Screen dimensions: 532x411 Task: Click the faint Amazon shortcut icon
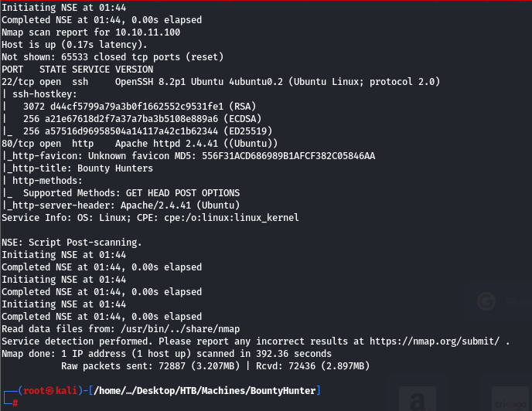click(x=418, y=400)
